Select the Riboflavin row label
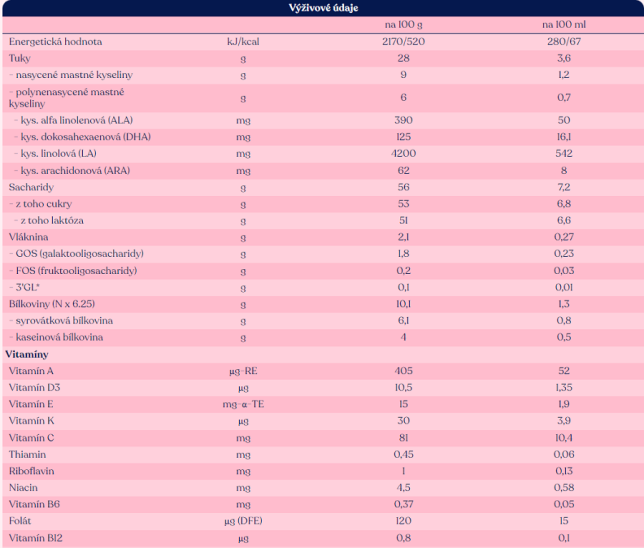Image resolution: width=644 pixels, height=548 pixels. coord(34,469)
